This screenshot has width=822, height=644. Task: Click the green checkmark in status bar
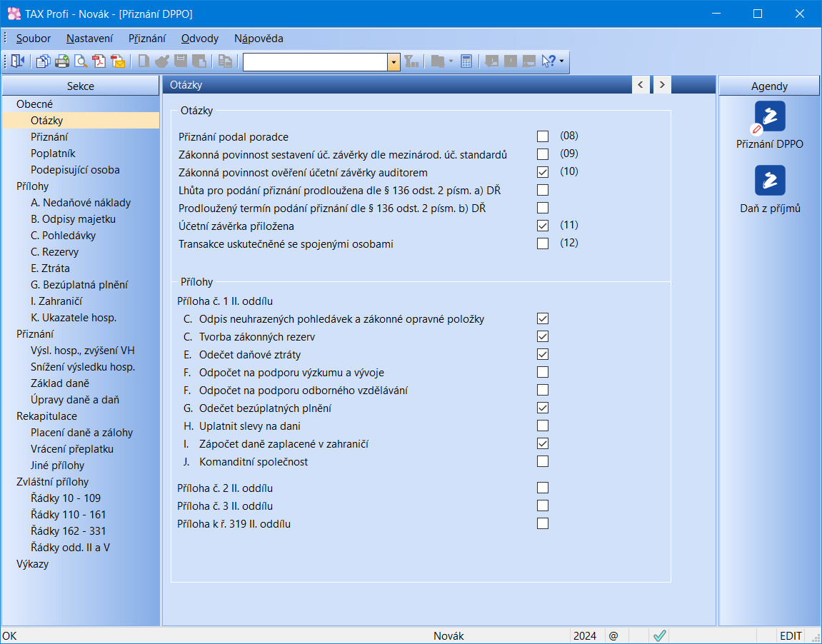point(659,635)
